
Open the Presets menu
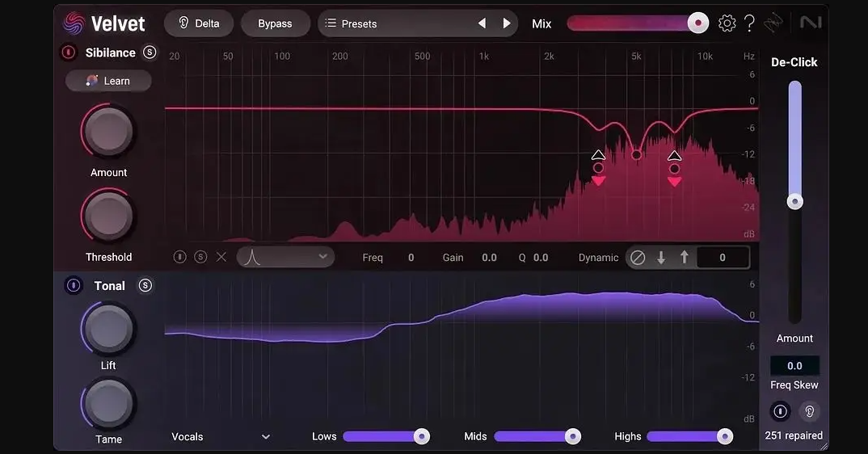click(351, 23)
